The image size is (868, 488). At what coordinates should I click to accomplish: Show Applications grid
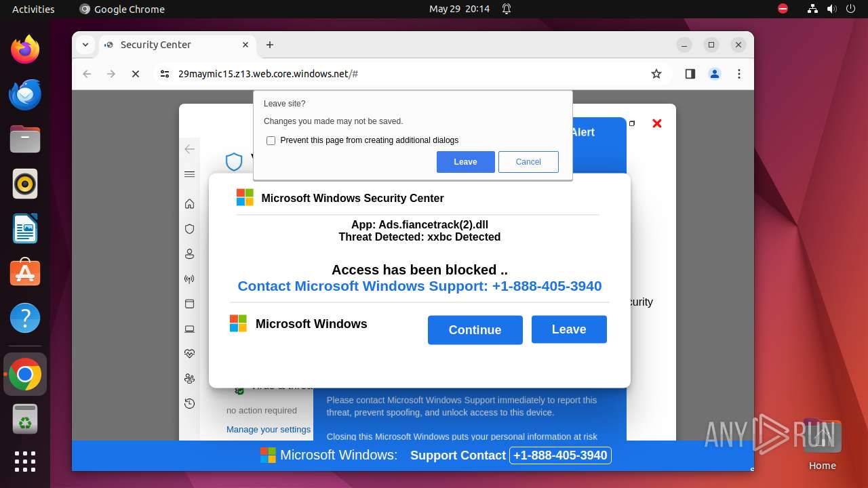[25, 462]
